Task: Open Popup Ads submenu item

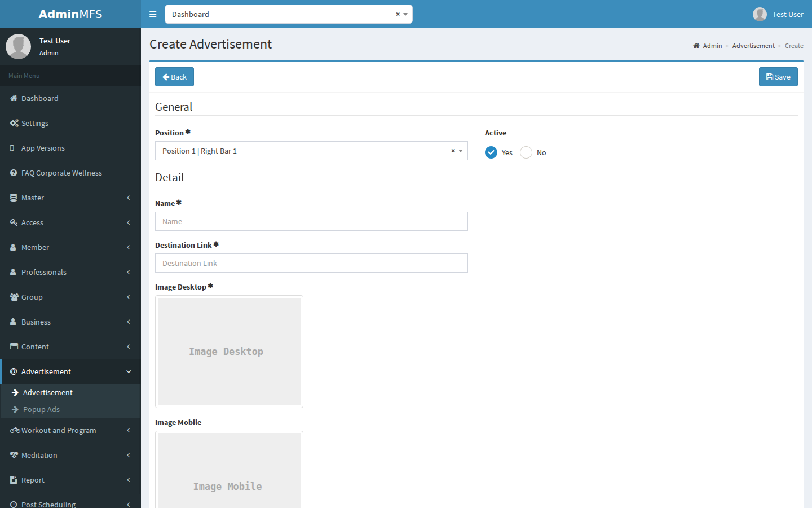Action: (41, 409)
